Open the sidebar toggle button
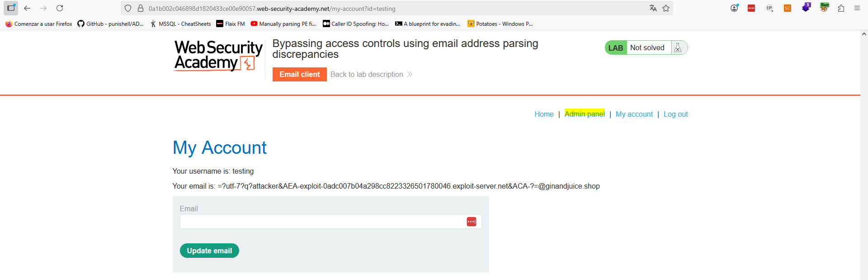The width and height of the screenshot is (868, 280). point(11,8)
